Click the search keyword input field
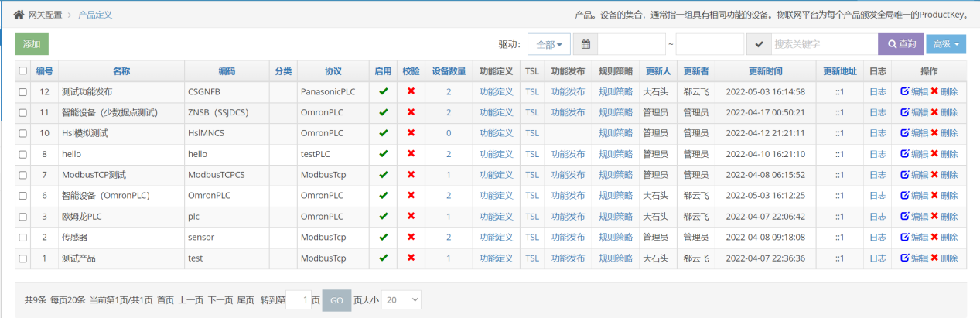 823,45
